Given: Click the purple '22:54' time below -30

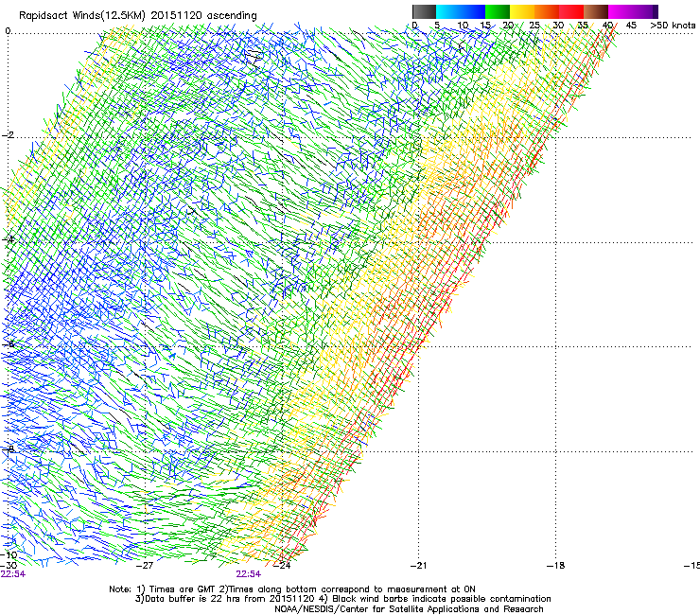Looking at the screenshot, I should pos(12,574).
